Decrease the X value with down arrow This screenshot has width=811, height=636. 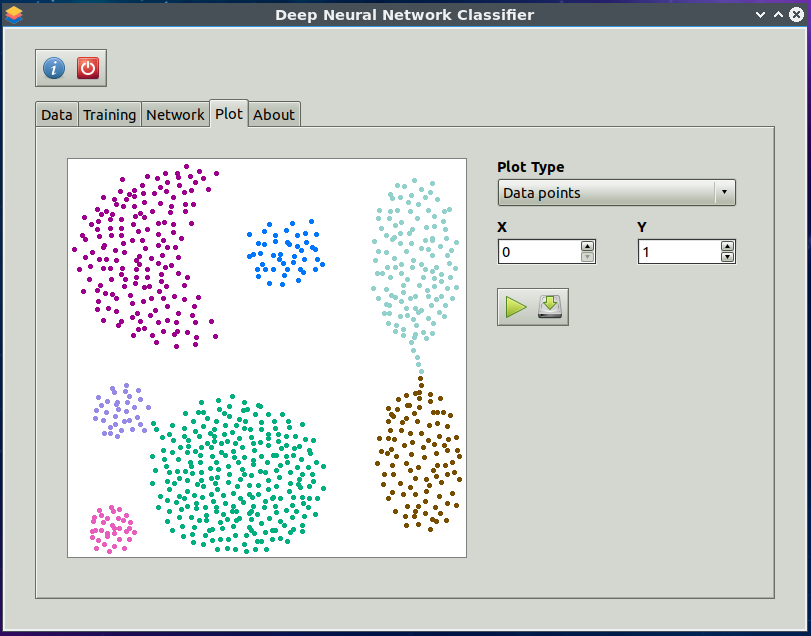[587, 257]
